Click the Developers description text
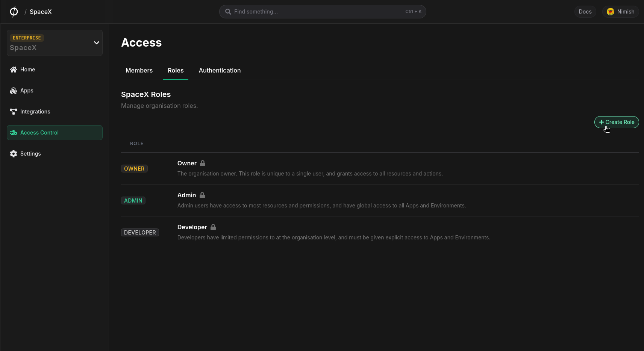644x351 pixels. pos(334,238)
